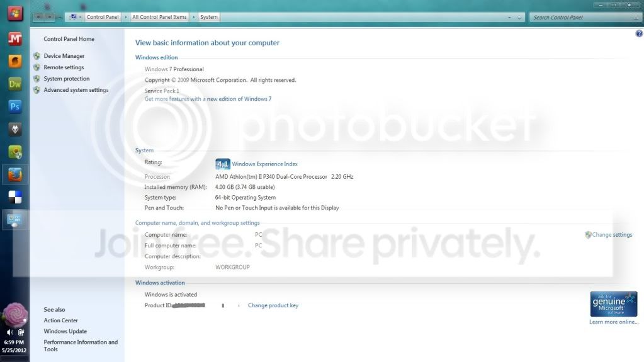Open Remote settings link
Image resolution: width=644 pixels, height=362 pixels.
point(64,67)
